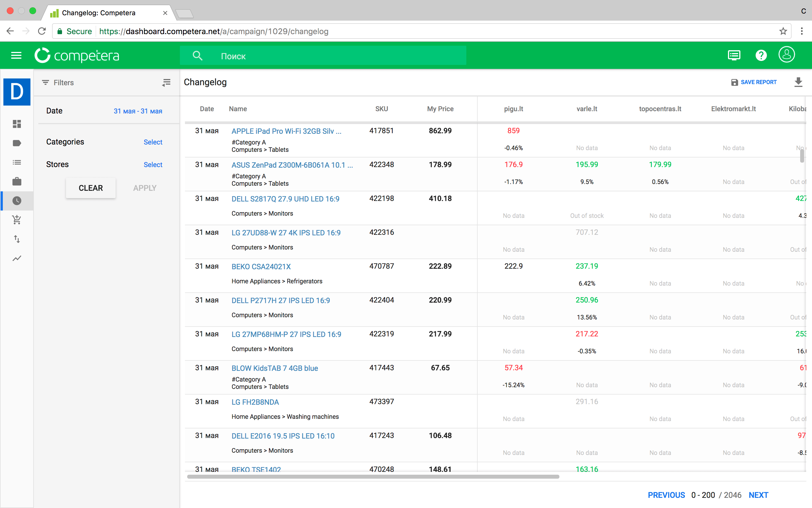
Task: Click the search magnifier icon
Action: click(x=198, y=55)
